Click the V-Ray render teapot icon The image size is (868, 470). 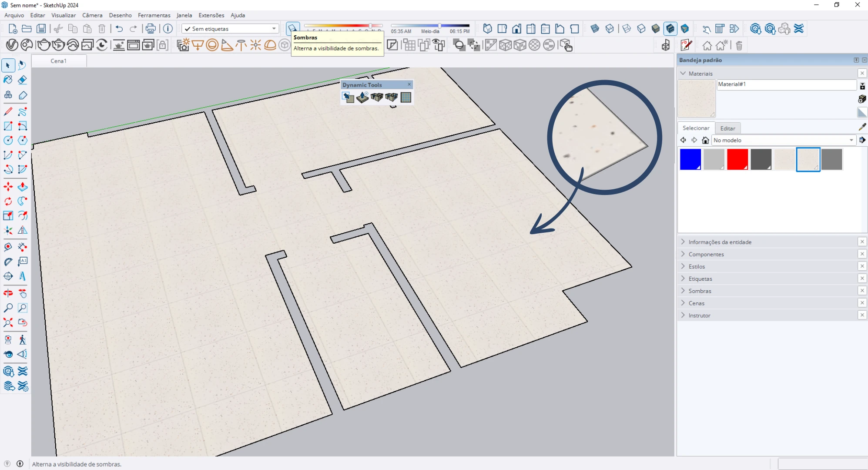pos(44,45)
